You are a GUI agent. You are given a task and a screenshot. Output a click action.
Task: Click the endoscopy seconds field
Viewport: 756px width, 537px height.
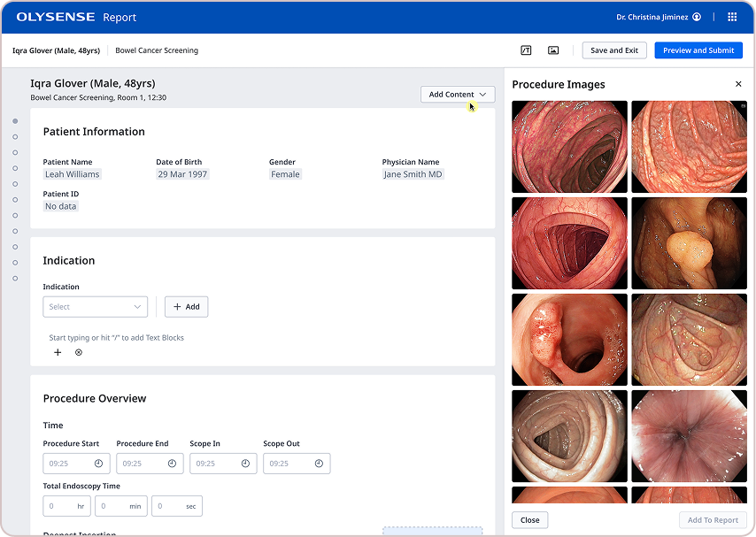click(177, 506)
